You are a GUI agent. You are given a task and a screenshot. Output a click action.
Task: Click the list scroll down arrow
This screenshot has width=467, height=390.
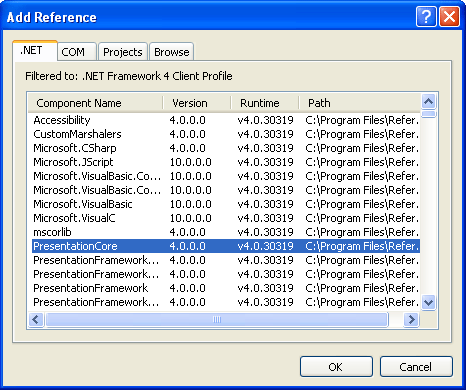[429, 303]
